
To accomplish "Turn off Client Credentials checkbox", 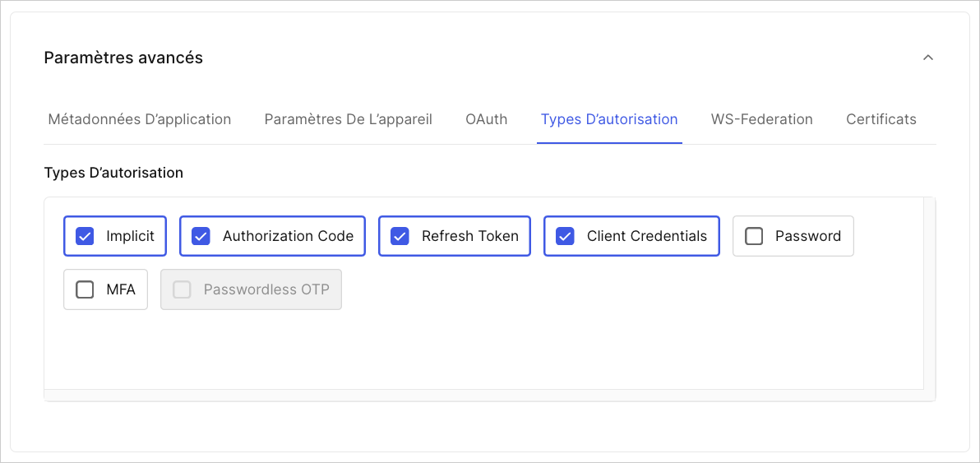I will point(565,236).
